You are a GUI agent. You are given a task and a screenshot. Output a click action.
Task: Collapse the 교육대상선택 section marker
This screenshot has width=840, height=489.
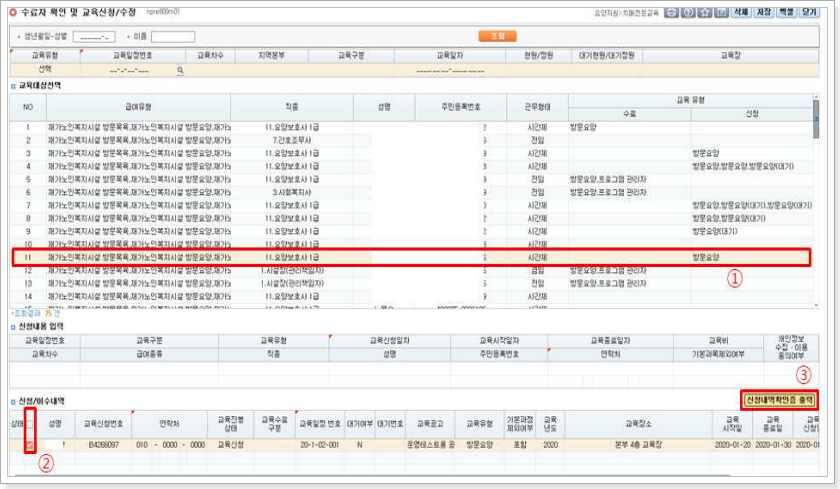13,86
